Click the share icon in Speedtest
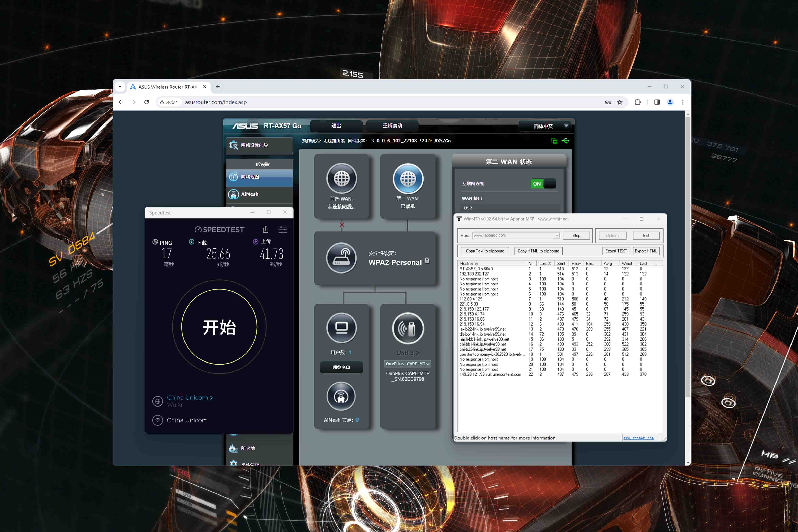Screen dimensions: 798x532 click(266, 230)
